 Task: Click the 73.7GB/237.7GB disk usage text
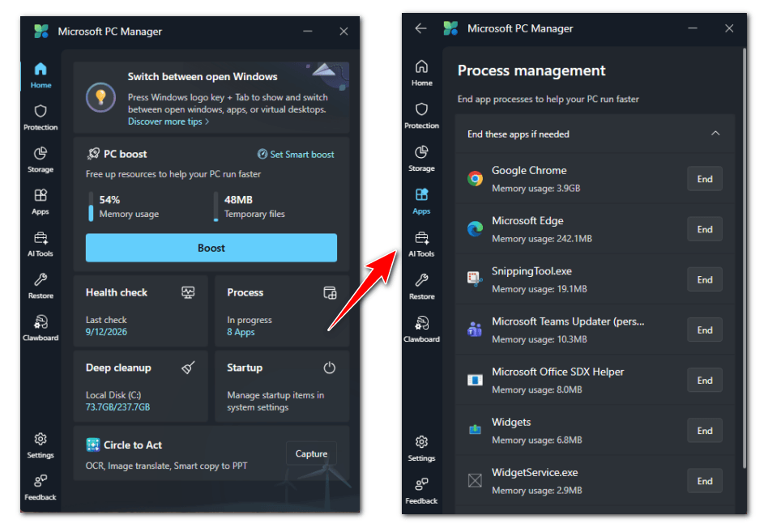(x=117, y=406)
